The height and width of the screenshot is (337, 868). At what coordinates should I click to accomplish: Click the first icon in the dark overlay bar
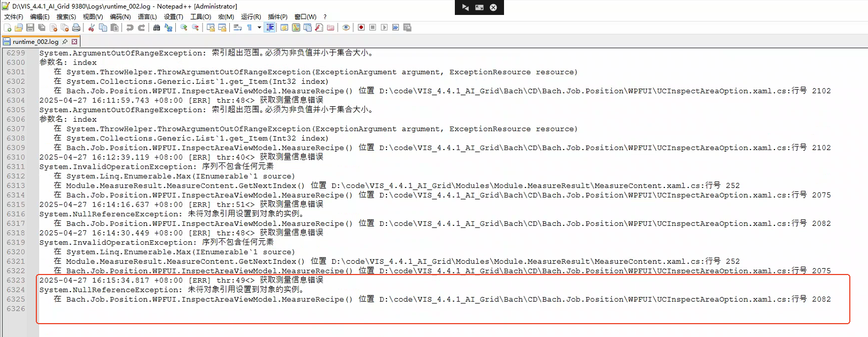click(466, 7)
